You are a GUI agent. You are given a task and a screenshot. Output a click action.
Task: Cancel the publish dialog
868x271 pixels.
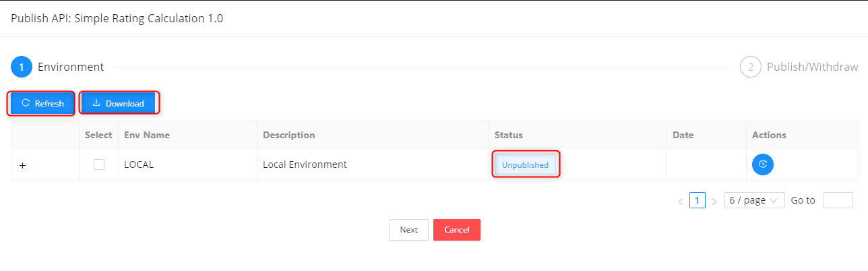(457, 230)
